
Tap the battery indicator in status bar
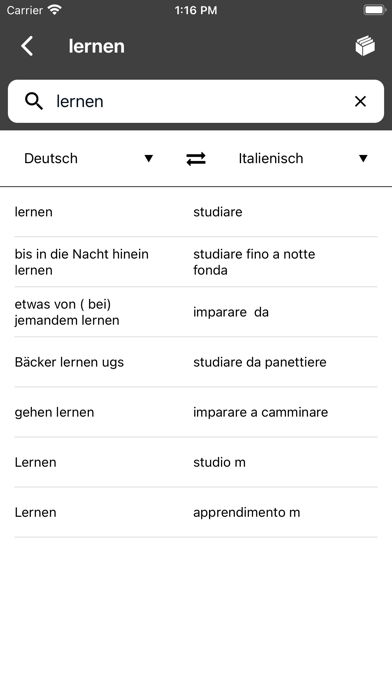tap(375, 10)
